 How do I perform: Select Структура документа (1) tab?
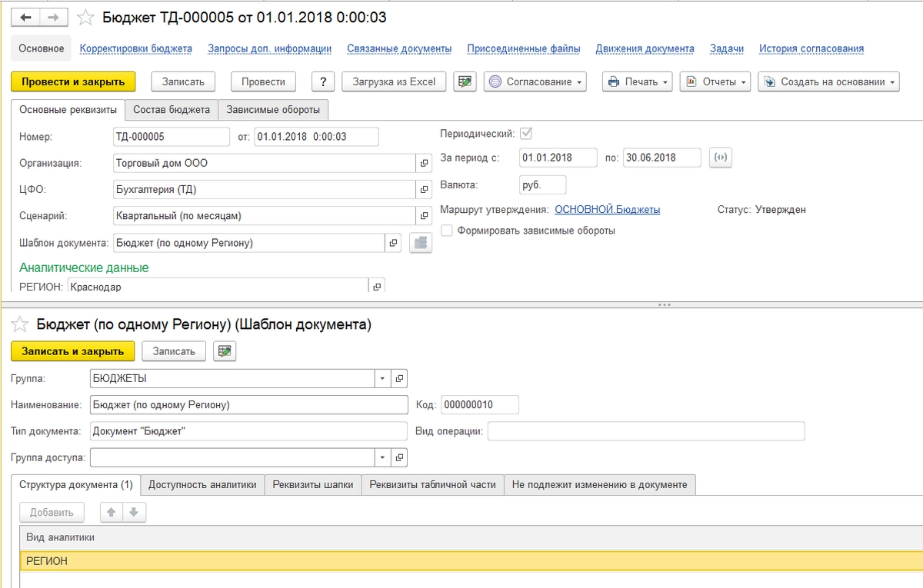click(x=76, y=484)
